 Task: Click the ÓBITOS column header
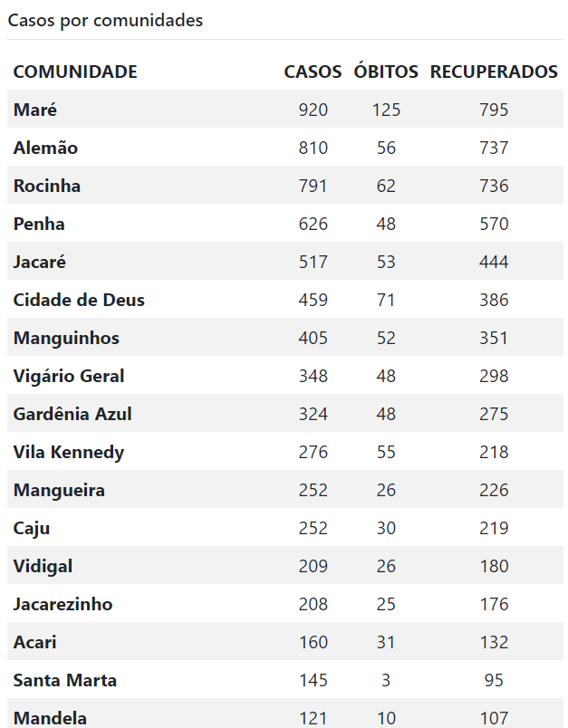386,72
